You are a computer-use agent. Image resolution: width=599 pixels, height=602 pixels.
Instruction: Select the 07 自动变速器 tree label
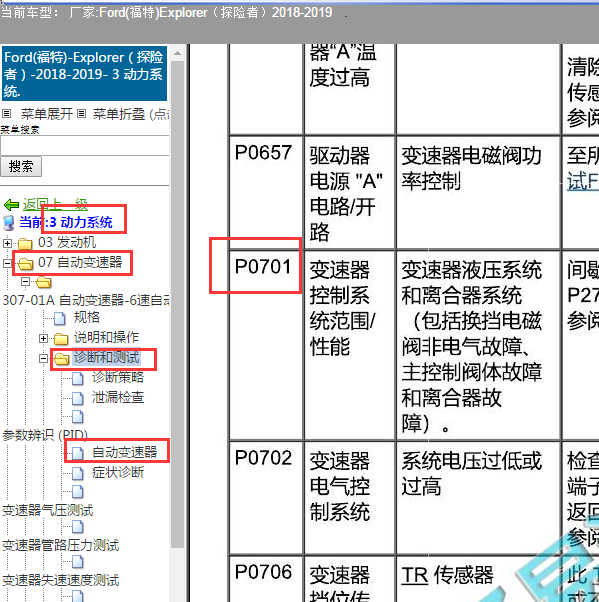tap(80, 262)
